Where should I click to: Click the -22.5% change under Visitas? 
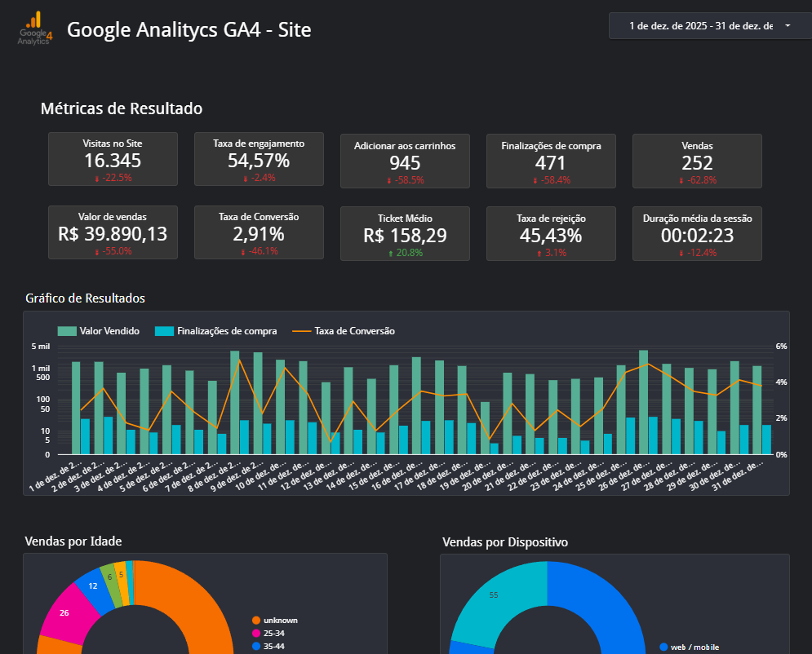click(x=113, y=178)
